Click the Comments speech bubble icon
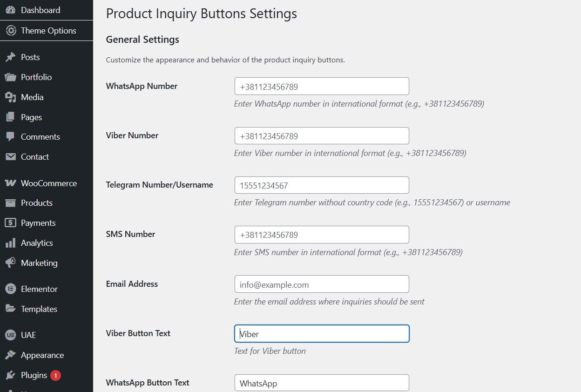The image size is (581, 392). [10, 137]
